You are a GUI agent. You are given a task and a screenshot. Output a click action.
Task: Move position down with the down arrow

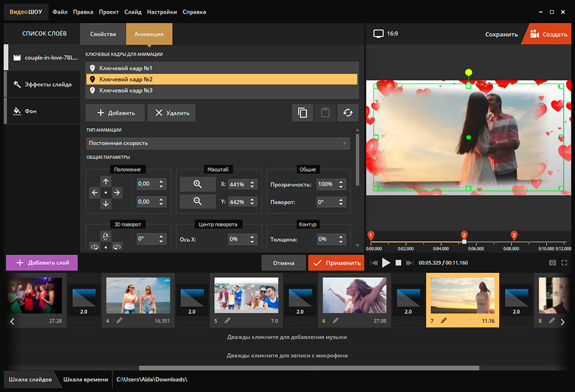(106, 203)
